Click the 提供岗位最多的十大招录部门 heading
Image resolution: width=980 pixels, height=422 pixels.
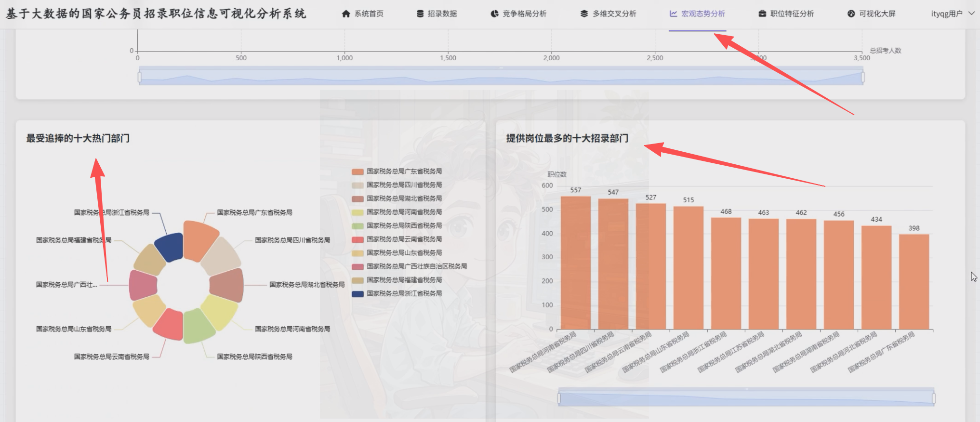(x=567, y=139)
